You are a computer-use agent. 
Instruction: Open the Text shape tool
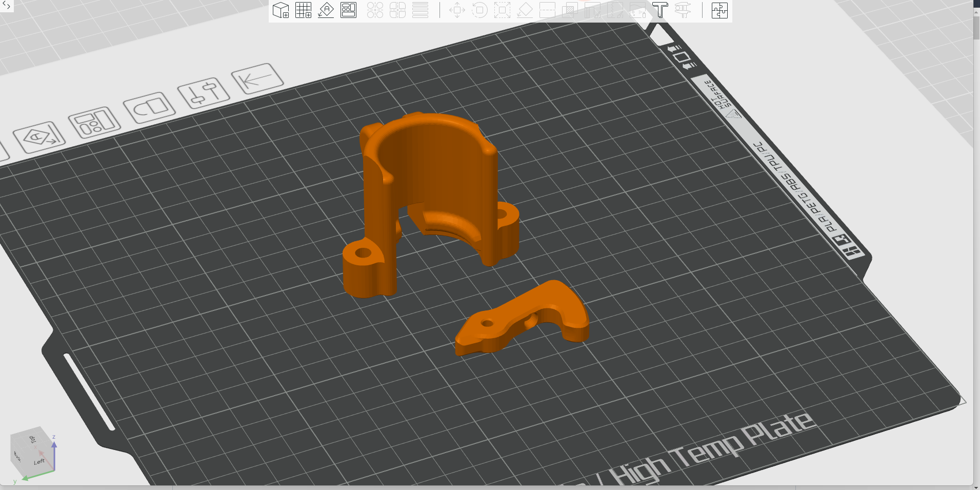pos(660,10)
